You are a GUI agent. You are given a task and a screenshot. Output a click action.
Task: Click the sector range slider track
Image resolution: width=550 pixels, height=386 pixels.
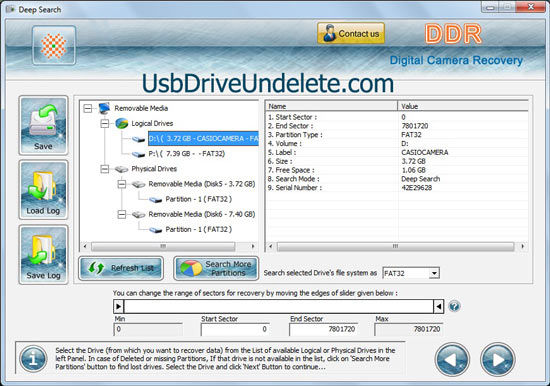pyautogui.click(x=279, y=306)
